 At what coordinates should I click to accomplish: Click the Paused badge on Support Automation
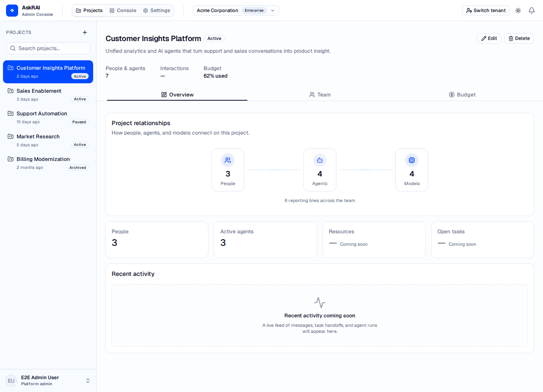79,122
